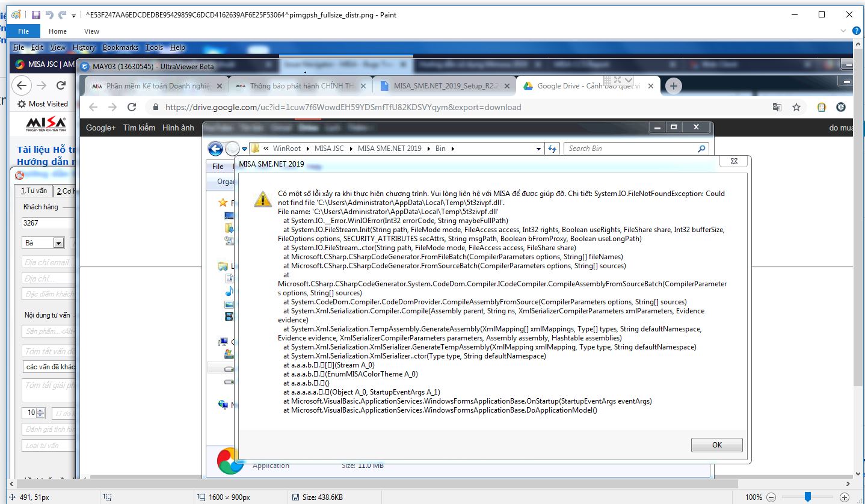This screenshot has height=504, width=865.
Task: Click the value 10 stepper arrows
Action: pyautogui.click(x=40, y=413)
